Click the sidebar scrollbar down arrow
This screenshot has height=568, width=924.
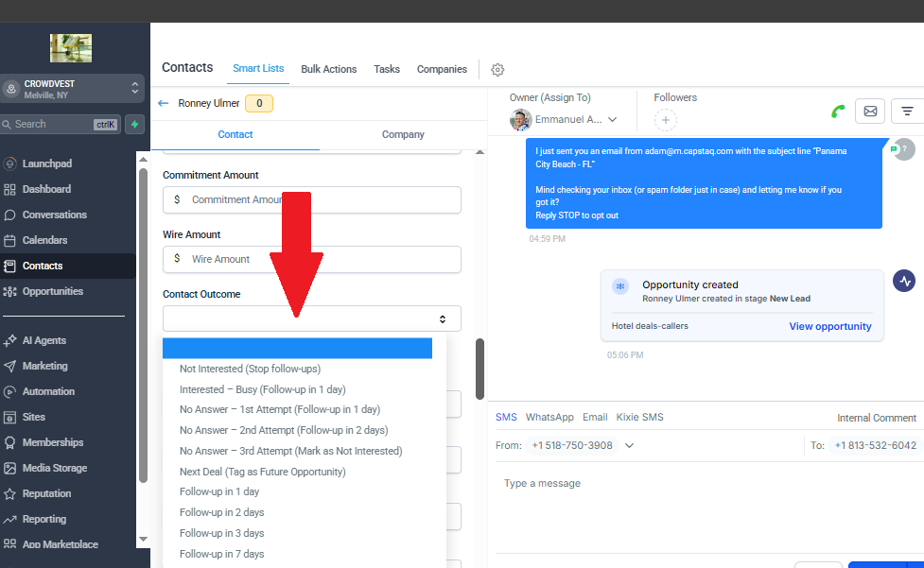[143, 539]
